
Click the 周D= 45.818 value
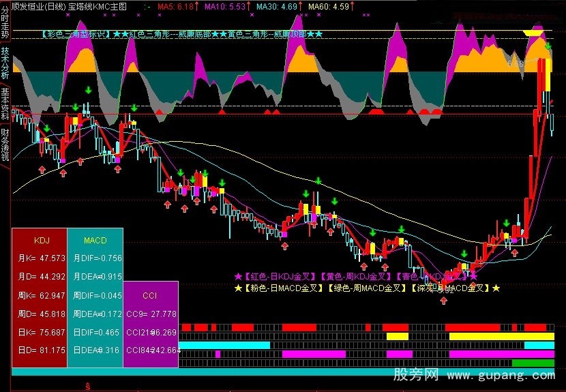42,314
